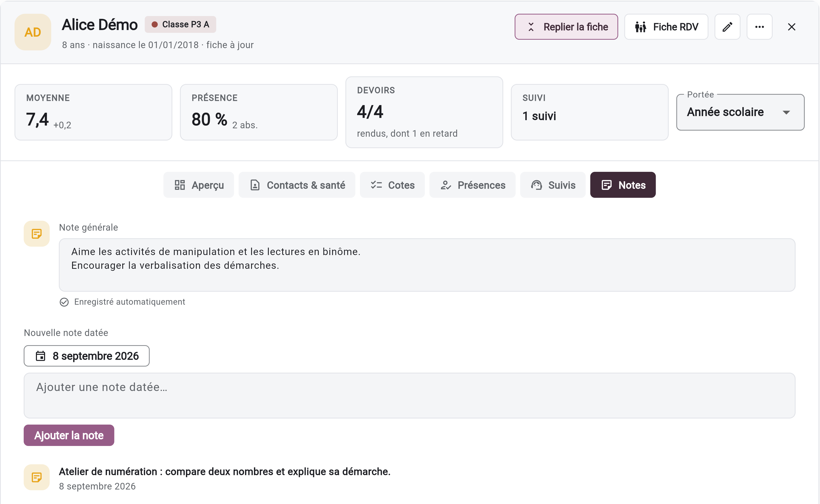The height and width of the screenshot is (504, 820).
Task: Click the 'rendus, dont 1 en retard' text
Action: pos(407,133)
